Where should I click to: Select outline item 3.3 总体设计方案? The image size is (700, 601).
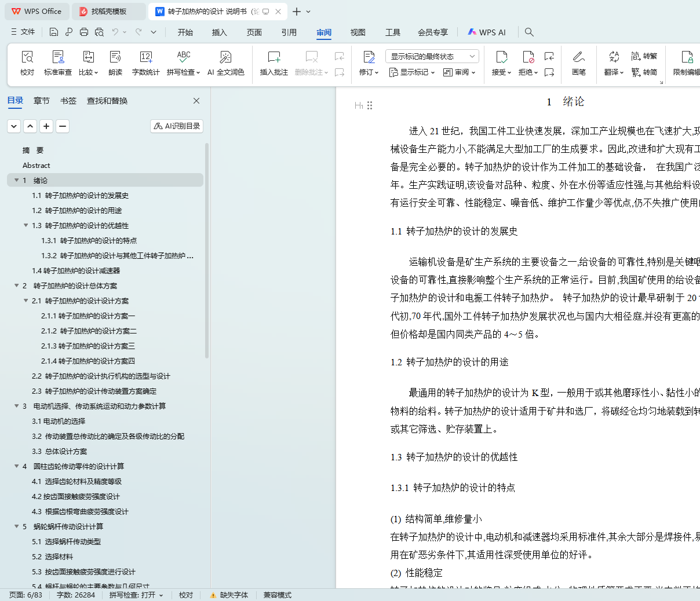[x=60, y=451]
